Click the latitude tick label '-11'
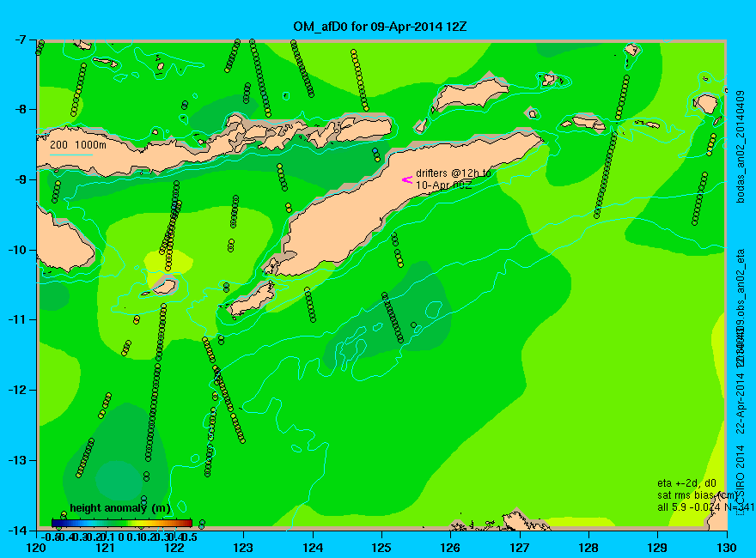This screenshot has height=558, width=756. coord(17,320)
